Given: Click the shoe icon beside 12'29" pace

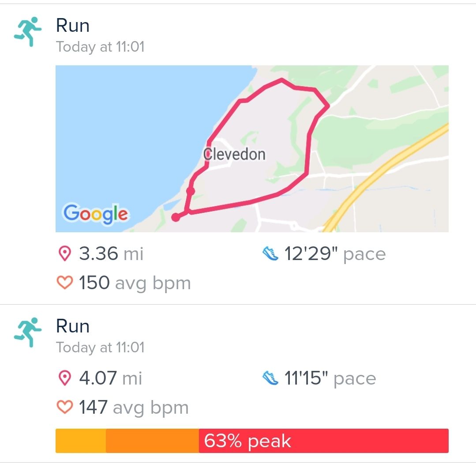Looking at the screenshot, I should pos(270,254).
